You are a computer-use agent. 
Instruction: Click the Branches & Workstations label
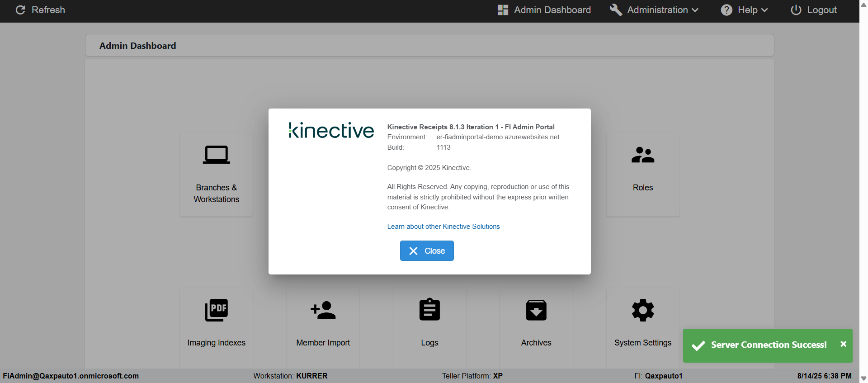point(217,194)
